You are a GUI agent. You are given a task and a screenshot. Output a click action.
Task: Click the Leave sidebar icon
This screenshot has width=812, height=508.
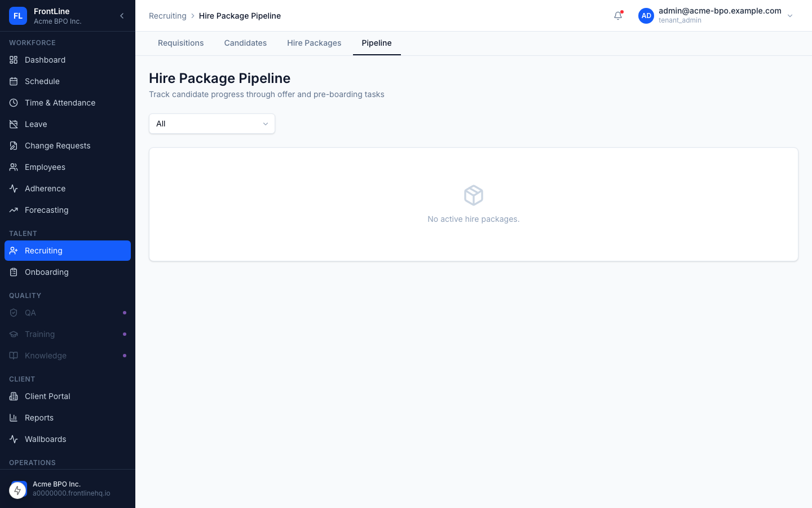coord(14,124)
